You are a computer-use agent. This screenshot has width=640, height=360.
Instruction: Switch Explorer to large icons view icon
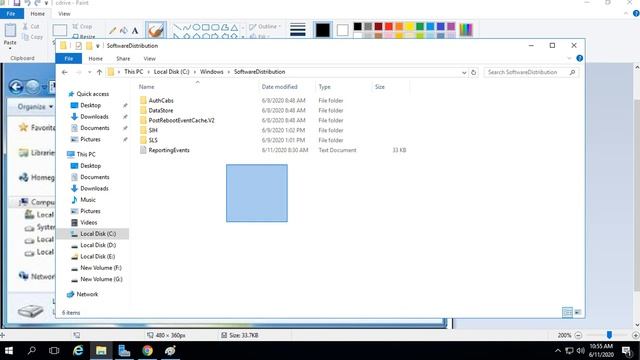click(578, 312)
